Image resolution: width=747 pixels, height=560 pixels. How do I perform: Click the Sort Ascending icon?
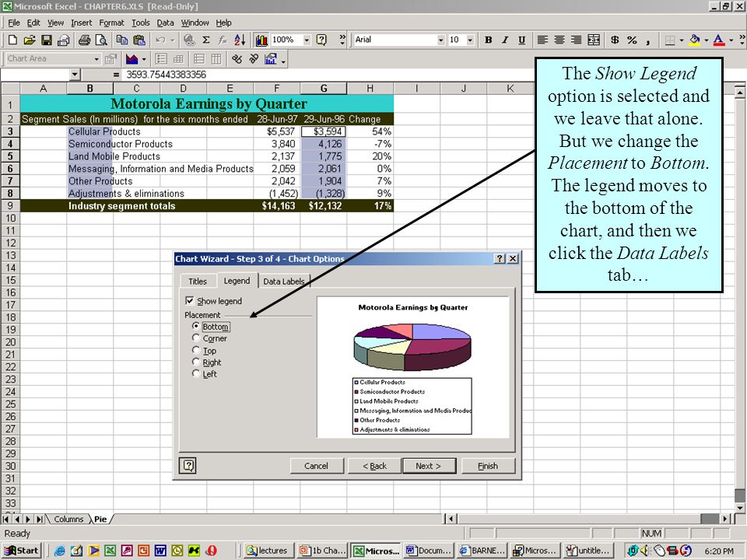pyautogui.click(x=240, y=40)
